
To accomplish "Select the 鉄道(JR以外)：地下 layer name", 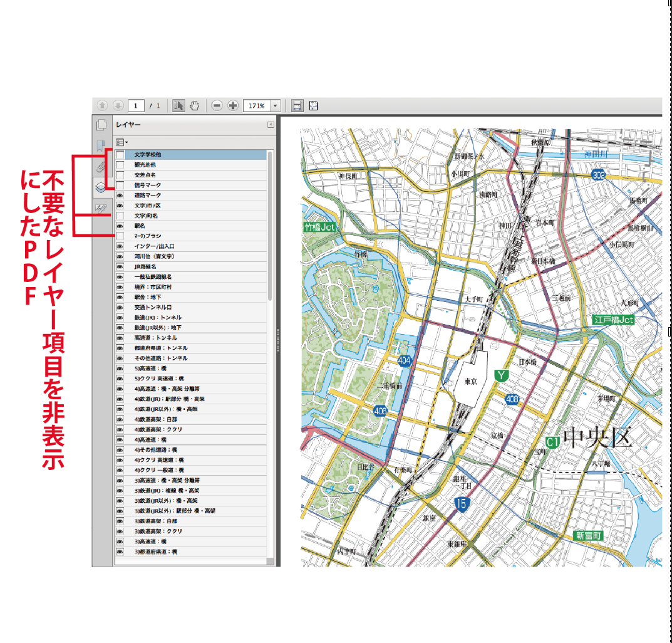I will [158, 328].
